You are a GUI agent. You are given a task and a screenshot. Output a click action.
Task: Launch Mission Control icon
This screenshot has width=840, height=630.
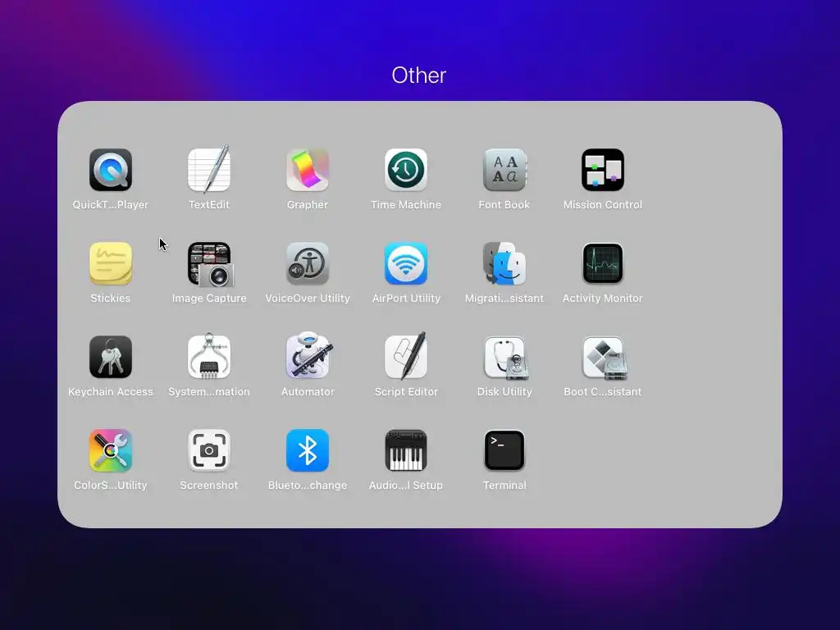click(x=603, y=170)
